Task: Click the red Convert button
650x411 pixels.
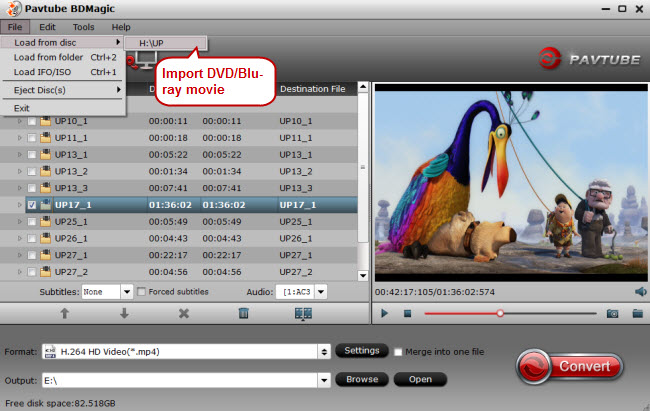Action: (x=570, y=367)
